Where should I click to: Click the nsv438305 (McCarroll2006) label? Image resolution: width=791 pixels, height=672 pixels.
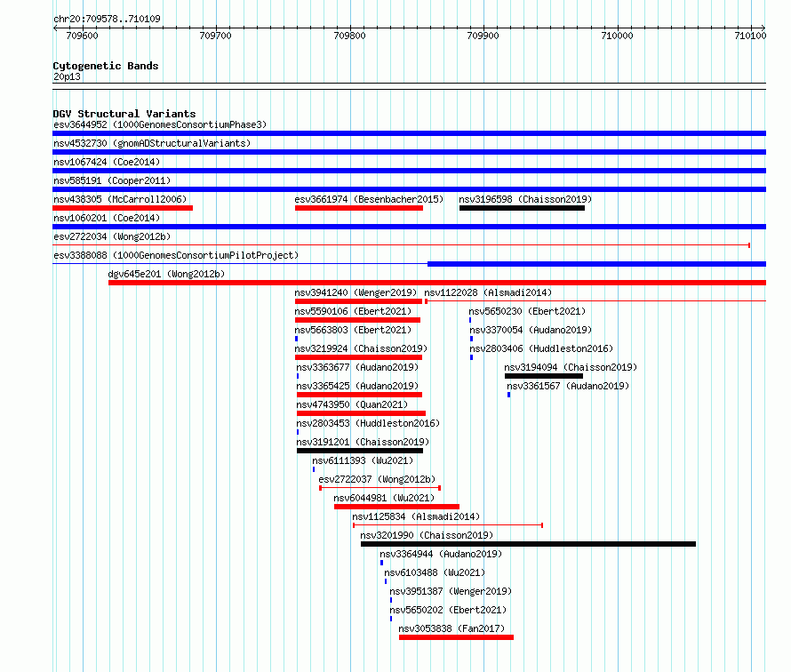[120, 199]
